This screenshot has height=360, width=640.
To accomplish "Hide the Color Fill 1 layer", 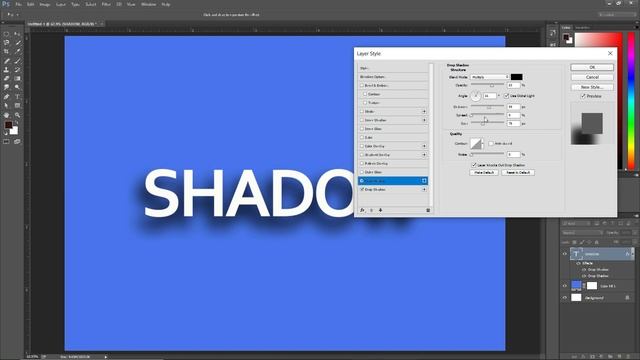I will point(565,286).
